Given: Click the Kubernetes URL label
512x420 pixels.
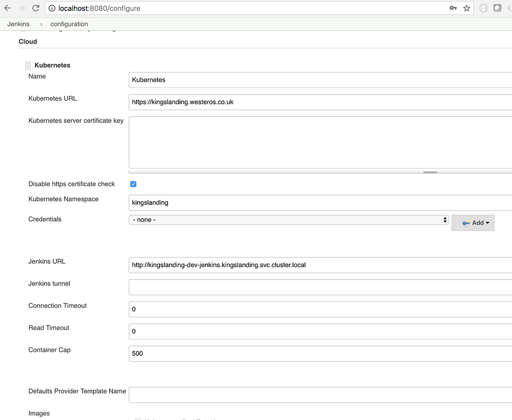Looking at the screenshot, I should 52,98.
